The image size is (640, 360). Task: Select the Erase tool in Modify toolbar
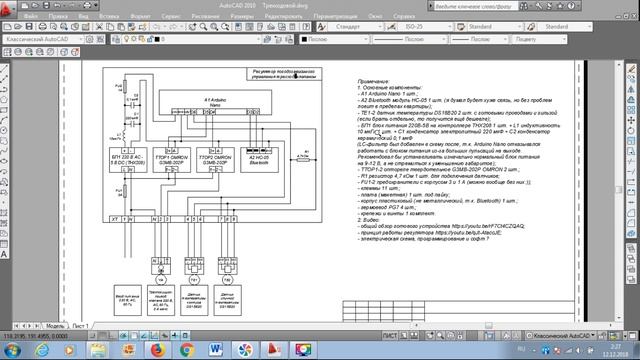[x=631, y=69]
